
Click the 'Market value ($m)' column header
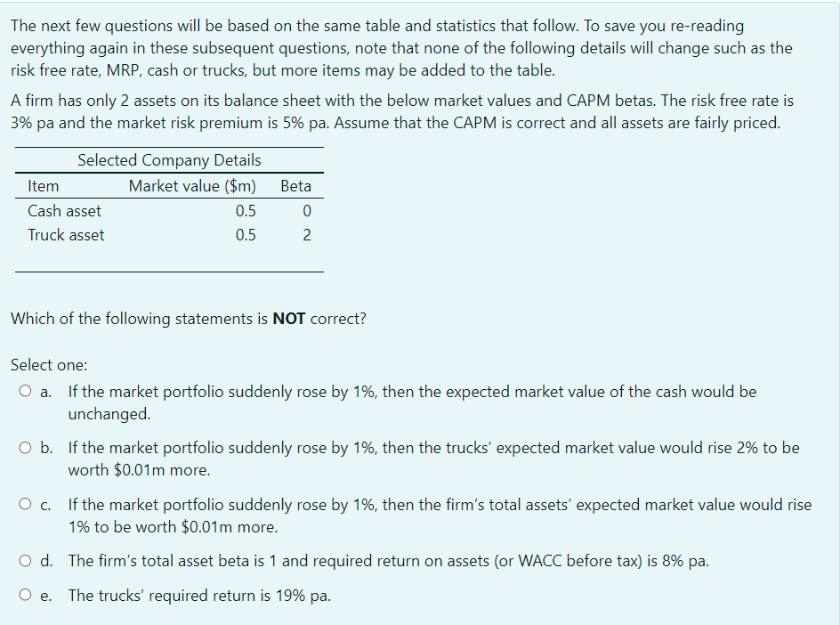tap(192, 186)
